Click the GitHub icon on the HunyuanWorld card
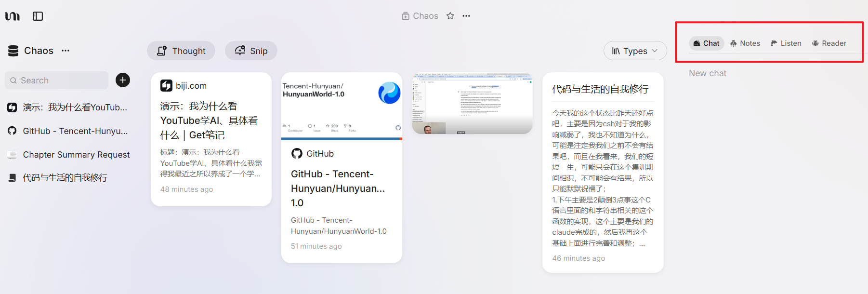The height and width of the screenshot is (294, 868). (297, 154)
